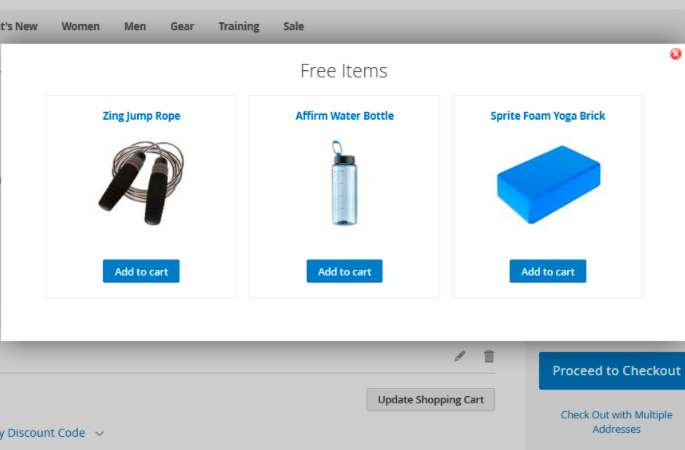The image size is (685, 450).
Task: Open the Sprite Foam Yoga Brick link
Action: pos(548,116)
